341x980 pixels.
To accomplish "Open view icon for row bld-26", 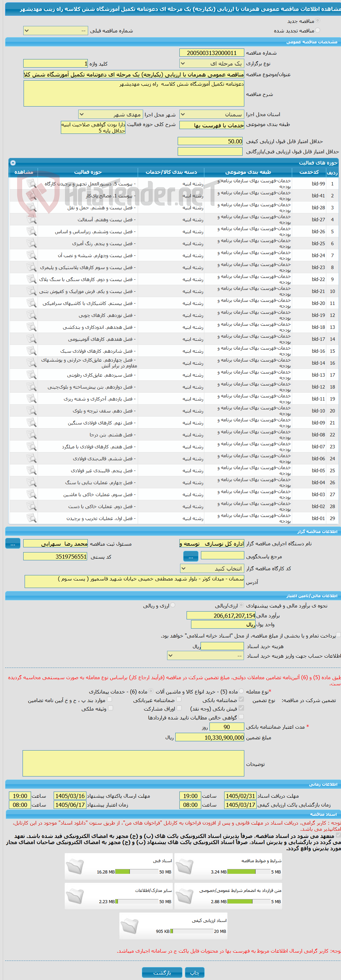I will (31, 231).
